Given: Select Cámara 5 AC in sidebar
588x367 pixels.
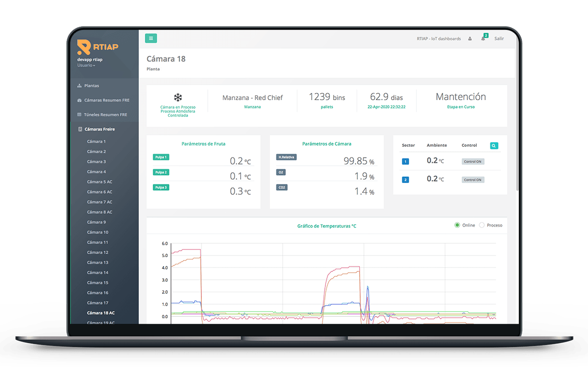Looking at the screenshot, I should click(x=99, y=182).
